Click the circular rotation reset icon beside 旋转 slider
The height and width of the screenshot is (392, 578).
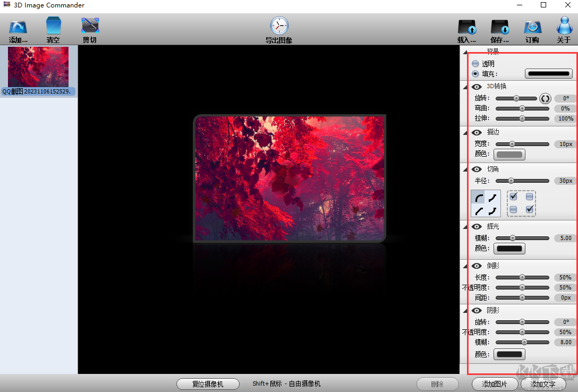click(545, 98)
